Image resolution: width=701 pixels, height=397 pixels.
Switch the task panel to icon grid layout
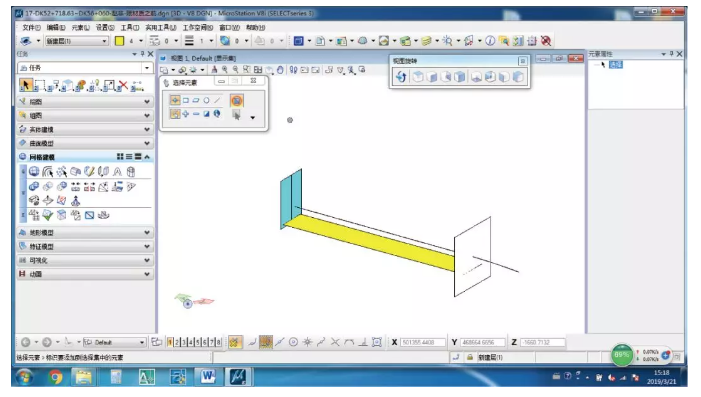click(x=120, y=156)
